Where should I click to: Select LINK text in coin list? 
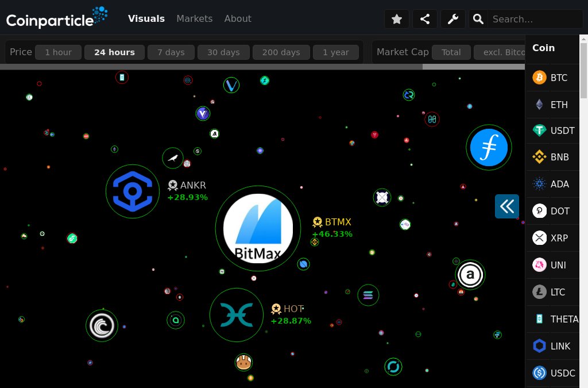[x=560, y=346]
